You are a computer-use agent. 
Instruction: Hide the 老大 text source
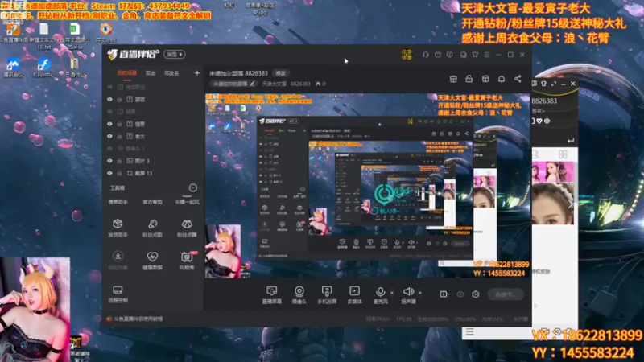(109, 136)
